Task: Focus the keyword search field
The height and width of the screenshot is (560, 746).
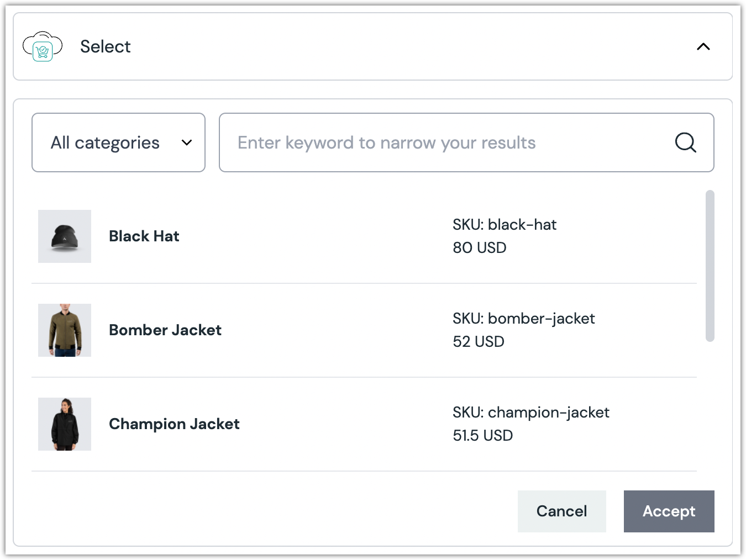Action: [442, 142]
